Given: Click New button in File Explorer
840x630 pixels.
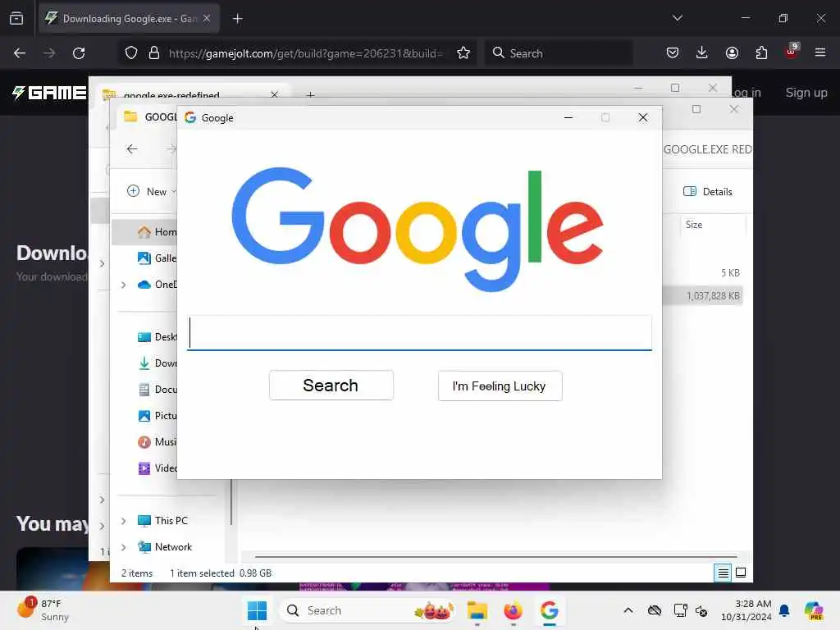Looking at the screenshot, I should [x=151, y=191].
